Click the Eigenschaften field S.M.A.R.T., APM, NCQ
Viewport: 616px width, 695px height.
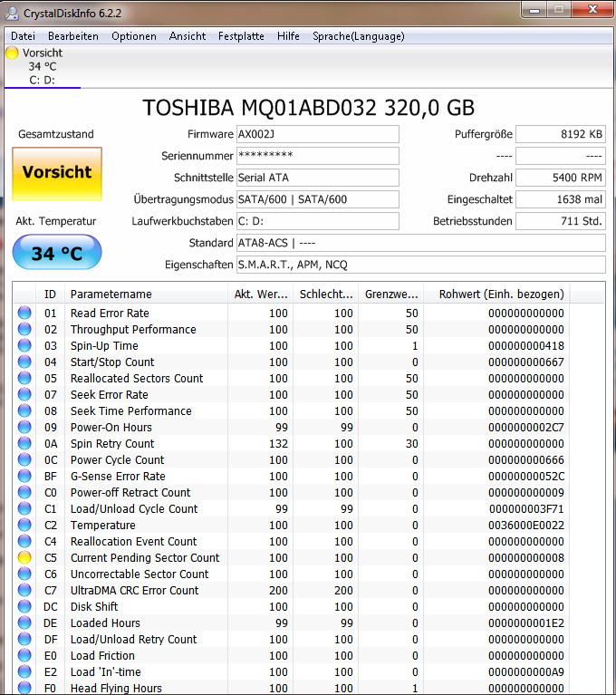pyautogui.click(x=421, y=265)
